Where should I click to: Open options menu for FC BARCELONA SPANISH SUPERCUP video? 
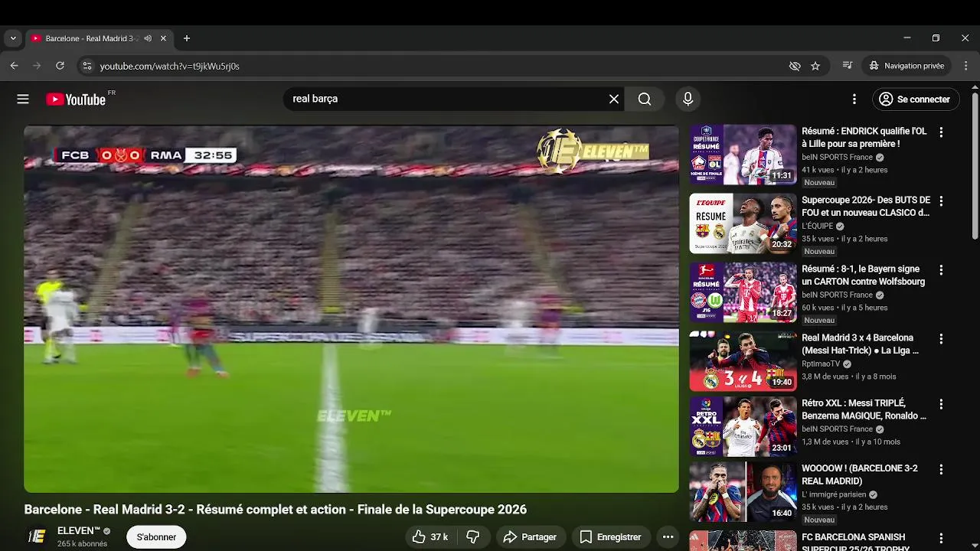pos(941,539)
